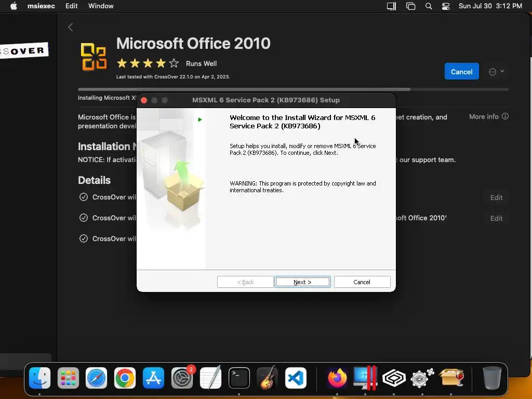This screenshot has width=532, height=399.
Task: Click the third Details checkmark icon
Action: 84,238
